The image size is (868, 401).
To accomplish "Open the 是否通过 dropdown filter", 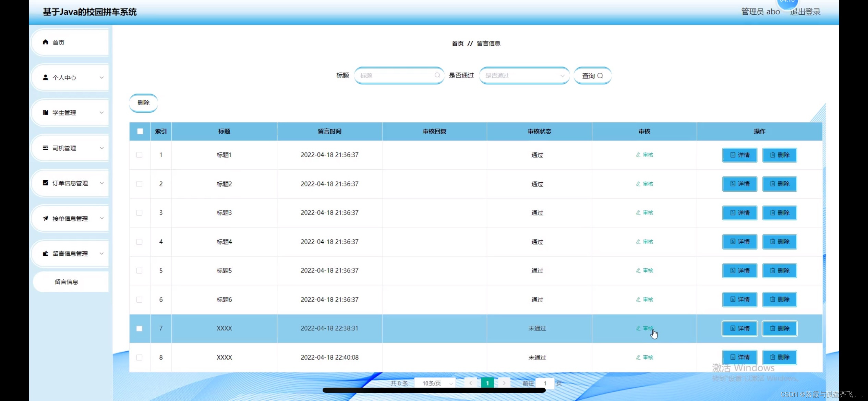I will click(524, 75).
